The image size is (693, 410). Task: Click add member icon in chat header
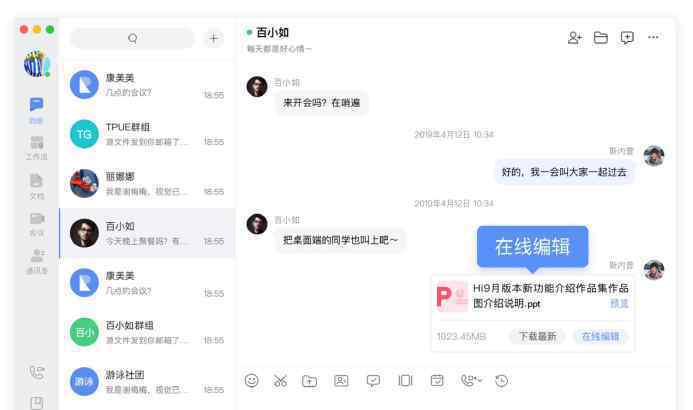575,38
